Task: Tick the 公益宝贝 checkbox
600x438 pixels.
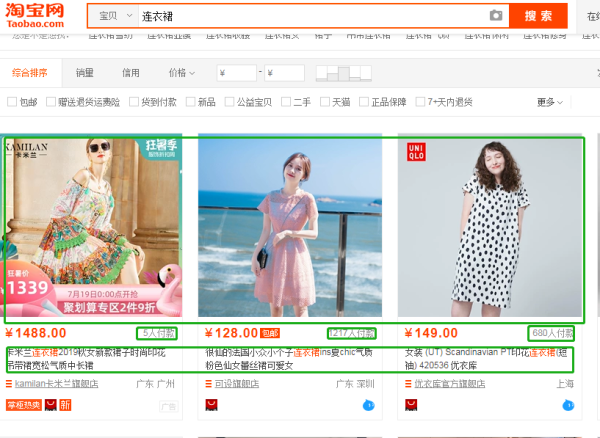Action: [229, 102]
